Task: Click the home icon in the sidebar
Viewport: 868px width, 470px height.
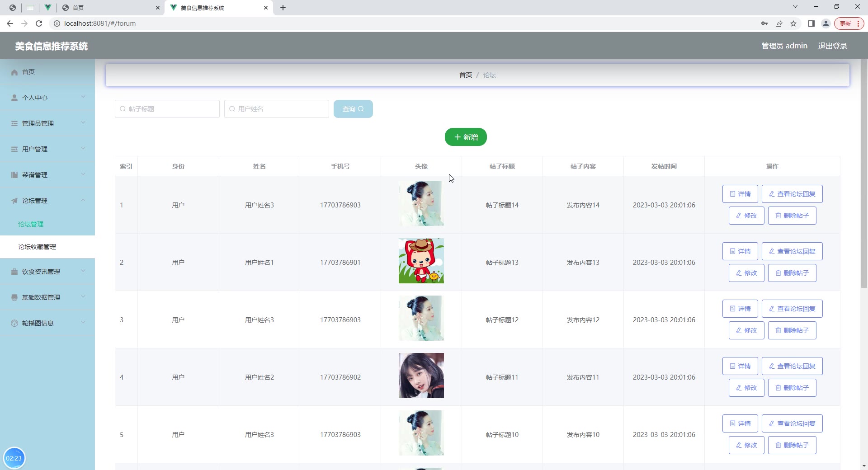Action: click(x=14, y=72)
